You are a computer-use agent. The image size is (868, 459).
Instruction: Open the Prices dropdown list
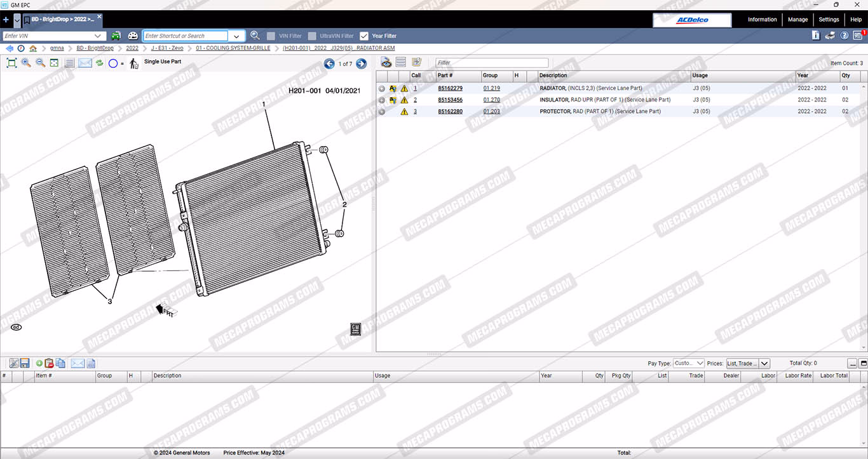click(x=764, y=364)
